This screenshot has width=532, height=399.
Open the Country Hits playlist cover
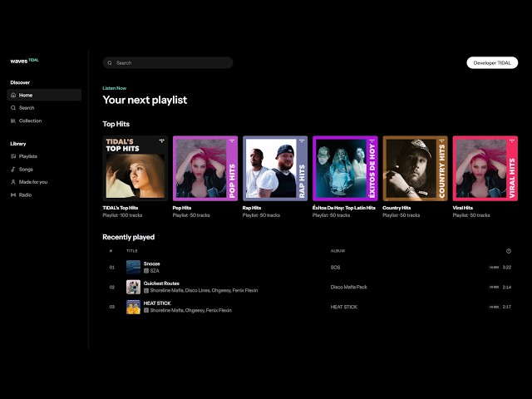pyautogui.click(x=416, y=168)
